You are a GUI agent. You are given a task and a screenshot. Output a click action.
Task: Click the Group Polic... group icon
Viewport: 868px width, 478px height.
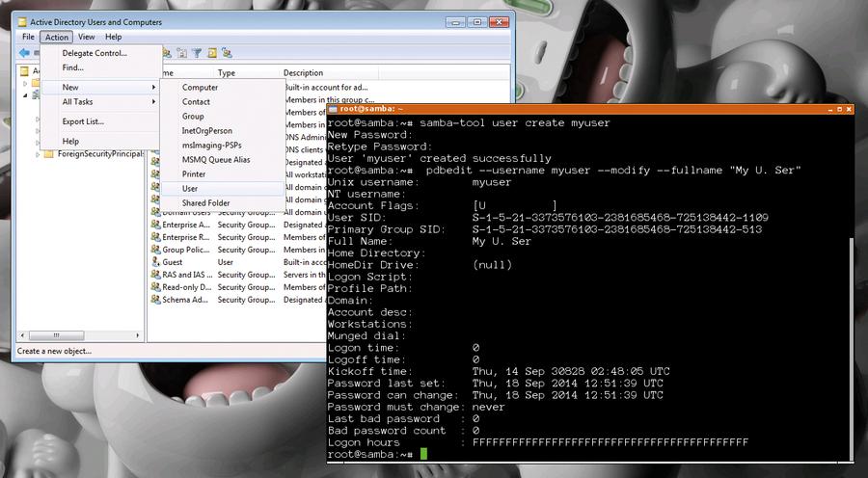point(155,250)
